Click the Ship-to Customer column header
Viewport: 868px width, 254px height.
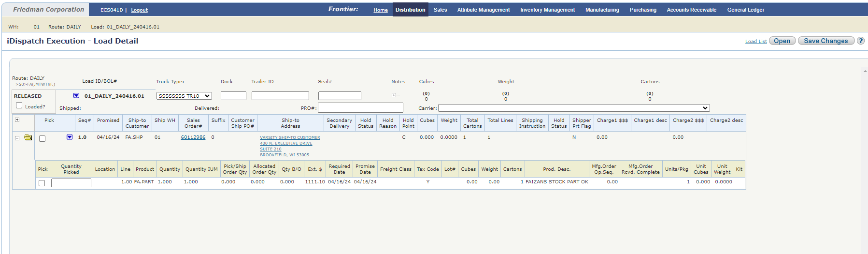coord(137,123)
